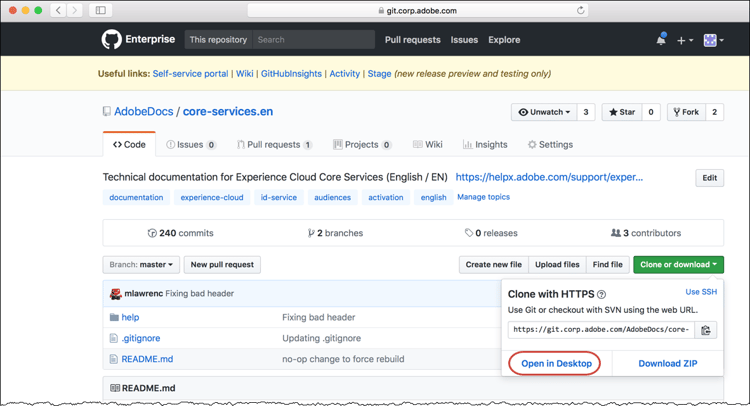
Task: Open the GitHubInsights link
Action: pos(291,74)
